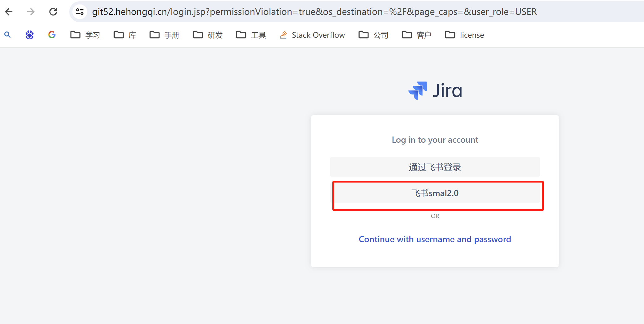Click the browser back arrow
The image size is (644, 324).
coord(9,12)
